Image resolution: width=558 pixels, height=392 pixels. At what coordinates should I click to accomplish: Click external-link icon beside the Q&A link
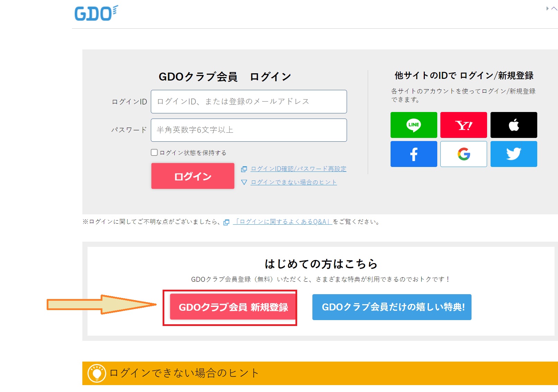pos(227,222)
